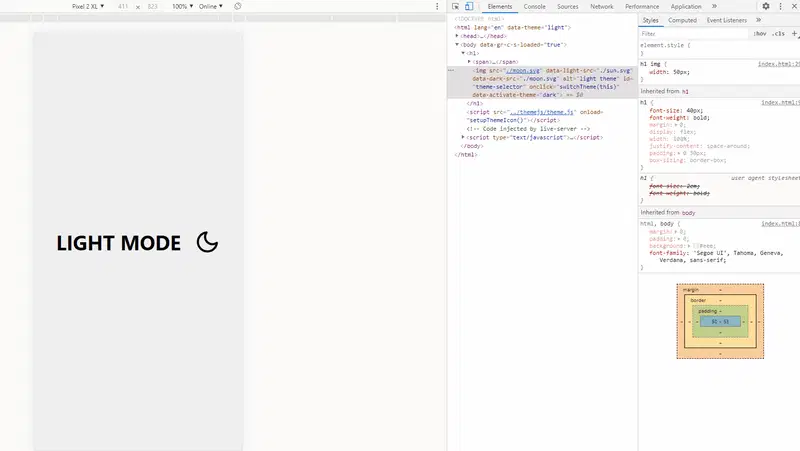Viewport: 800px width, 451px height.
Task: Open the 100% zoom dropdown
Action: point(183,6)
